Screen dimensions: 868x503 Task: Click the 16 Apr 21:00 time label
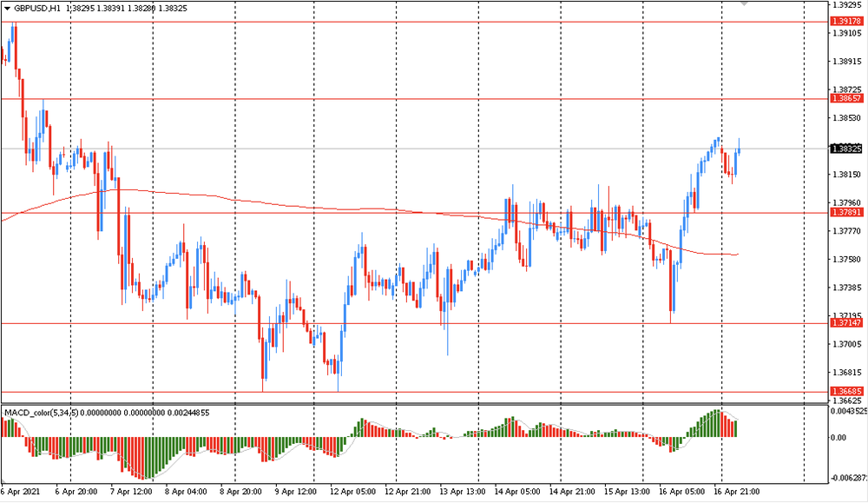click(x=736, y=491)
